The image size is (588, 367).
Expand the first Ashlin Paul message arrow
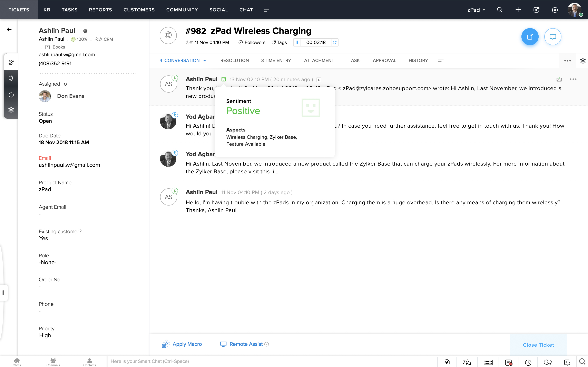[319, 80]
